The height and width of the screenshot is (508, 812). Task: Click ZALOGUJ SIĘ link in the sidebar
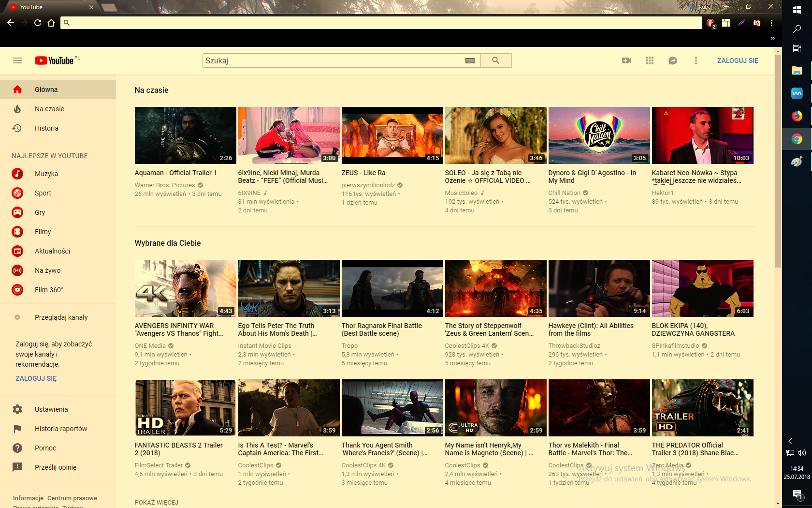click(x=36, y=378)
